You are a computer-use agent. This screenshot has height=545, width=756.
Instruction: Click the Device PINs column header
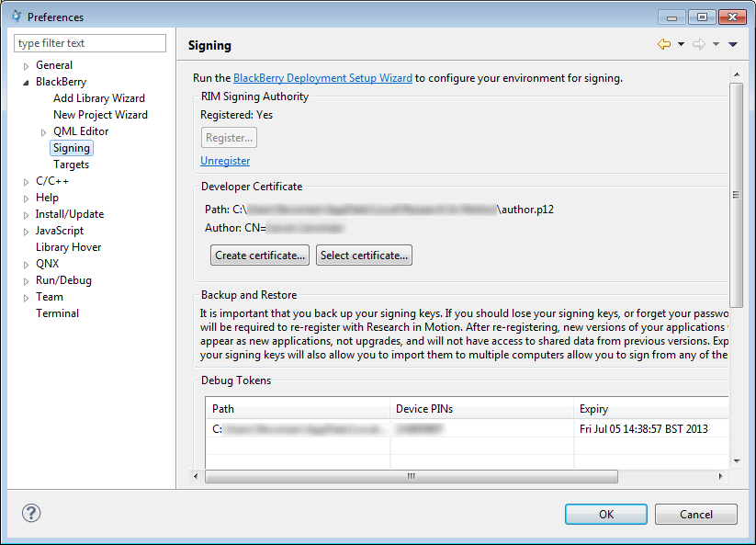pyautogui.click(x=481, y=408)
